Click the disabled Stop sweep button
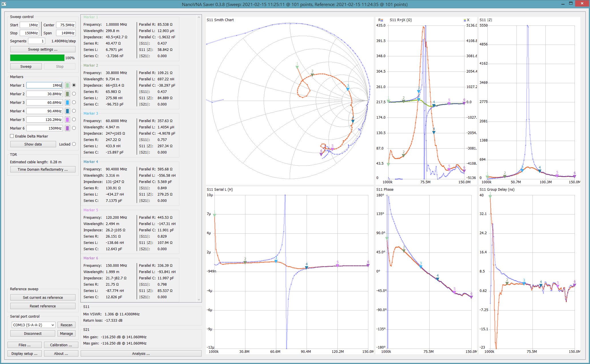Viewport: 590px width, 364px height. point(60,66)
